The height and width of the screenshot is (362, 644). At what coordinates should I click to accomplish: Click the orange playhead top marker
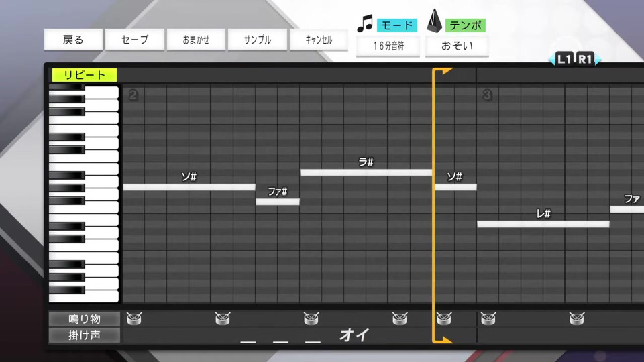(x=443, y=72)
